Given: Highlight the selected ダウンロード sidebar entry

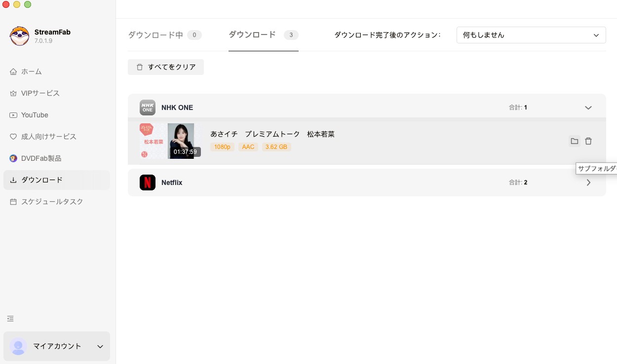Looking at the screenshot, I should (42, 180).
